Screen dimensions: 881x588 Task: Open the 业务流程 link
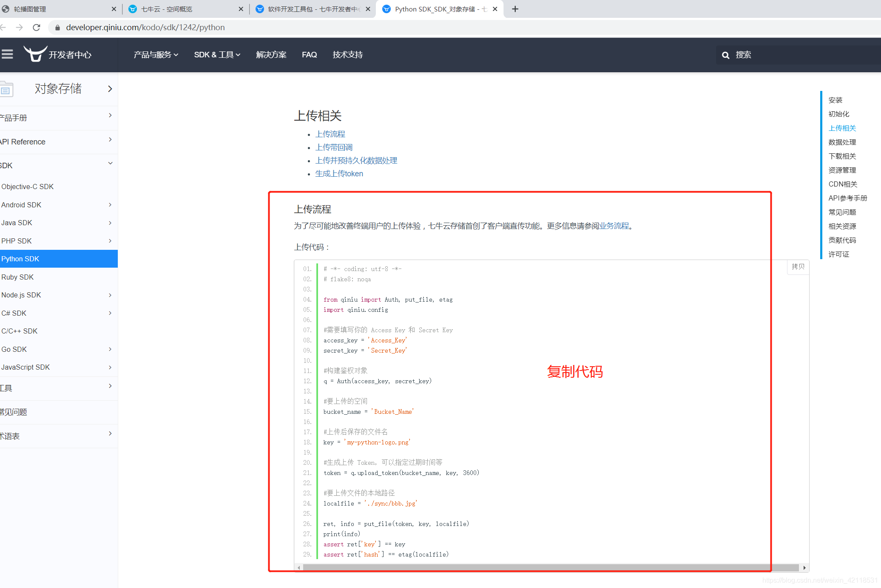(x=614, y=226)
